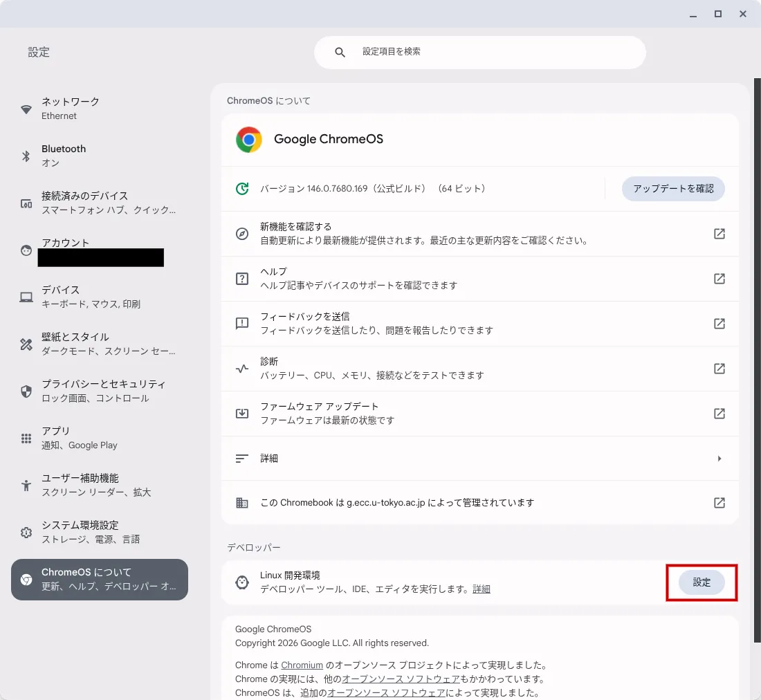Click the Linux 開発環境 設定 button
The height and width of the screenshot is (700, 761).
702,582
